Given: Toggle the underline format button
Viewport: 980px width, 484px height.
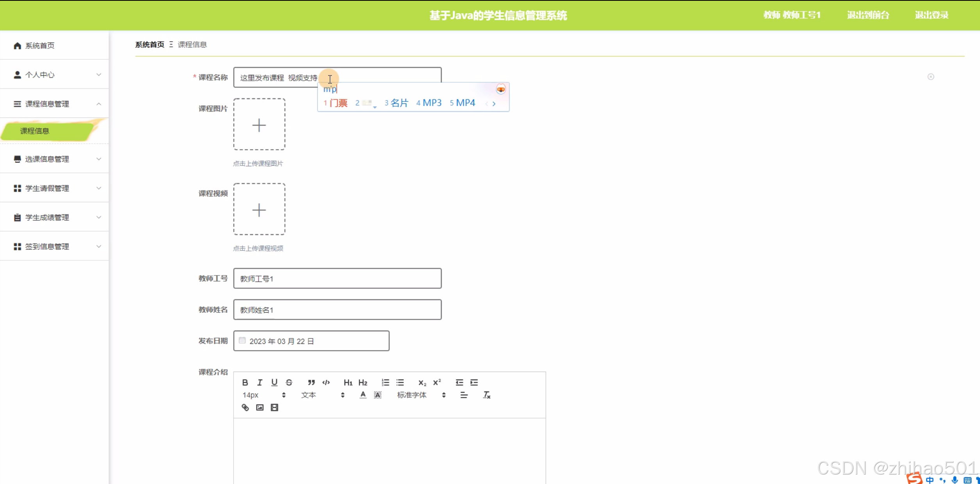Looking at the screenshot, I should point(274,382).
